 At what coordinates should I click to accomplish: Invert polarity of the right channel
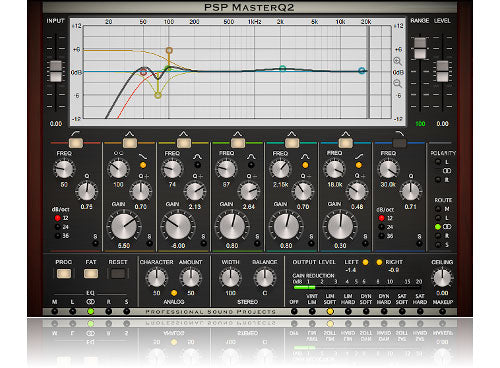(438, 180)
